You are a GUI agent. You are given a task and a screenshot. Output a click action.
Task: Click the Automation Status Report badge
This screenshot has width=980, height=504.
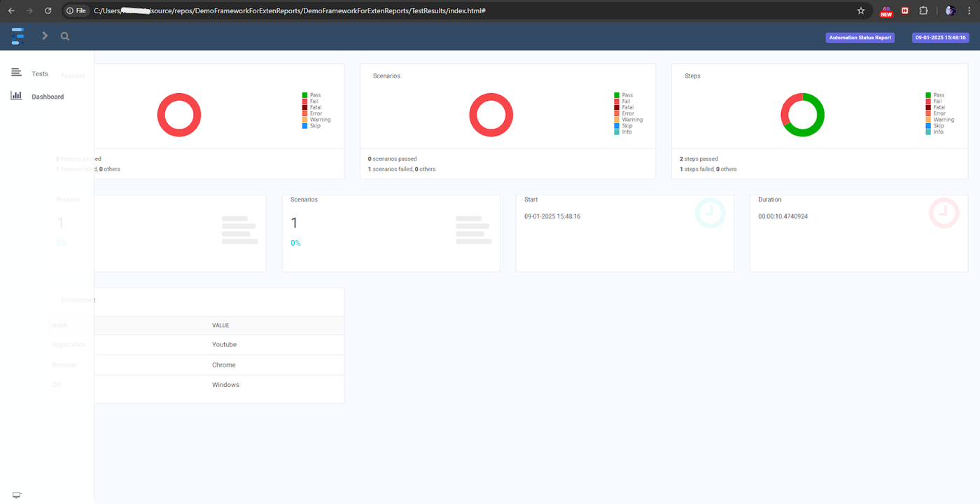860,37
